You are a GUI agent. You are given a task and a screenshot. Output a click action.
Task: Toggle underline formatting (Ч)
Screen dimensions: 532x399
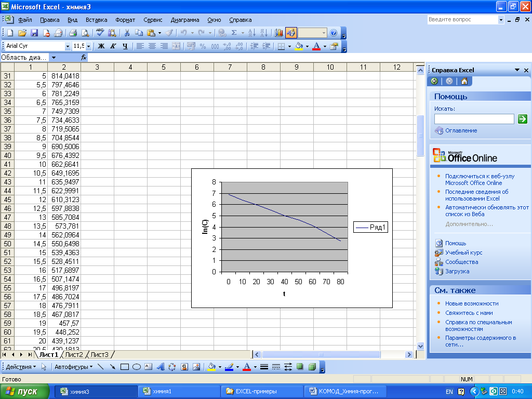click(125, 46)
